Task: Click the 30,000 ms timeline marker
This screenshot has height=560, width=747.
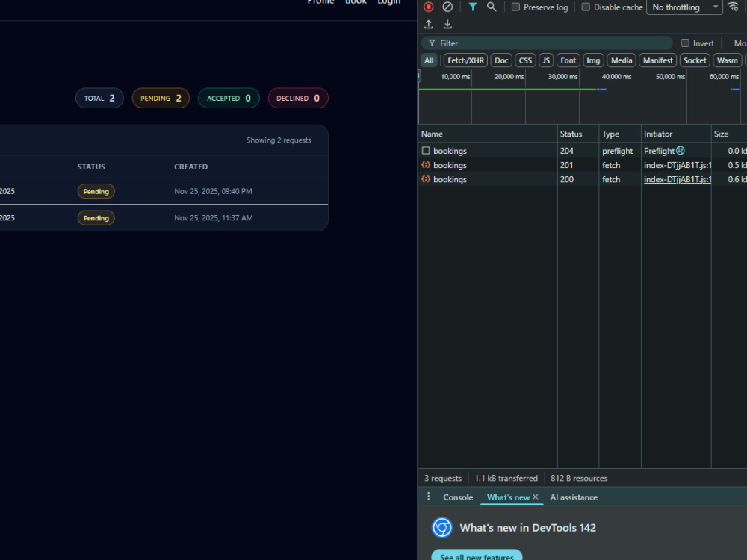Action: point(562,77)
